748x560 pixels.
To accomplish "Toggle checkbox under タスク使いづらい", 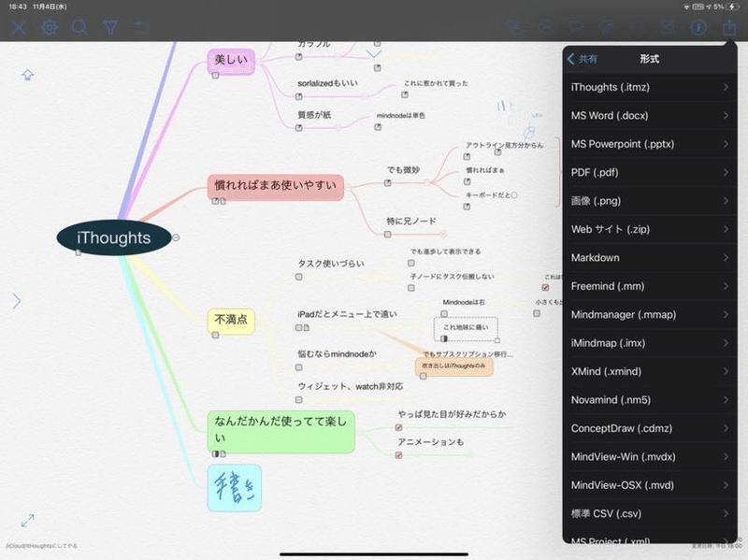I will click(x=298, y=277).
